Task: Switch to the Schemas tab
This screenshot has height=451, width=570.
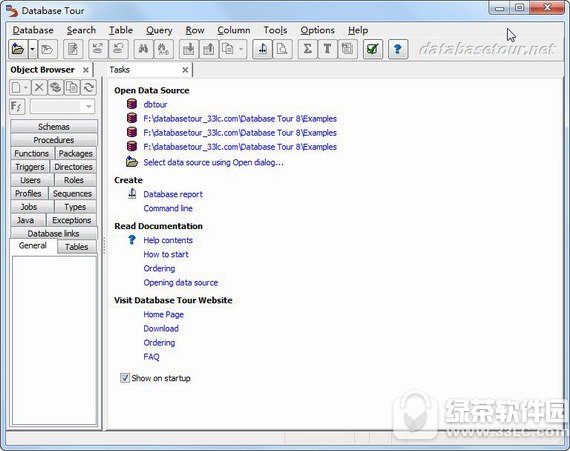Action: point(54,126)
